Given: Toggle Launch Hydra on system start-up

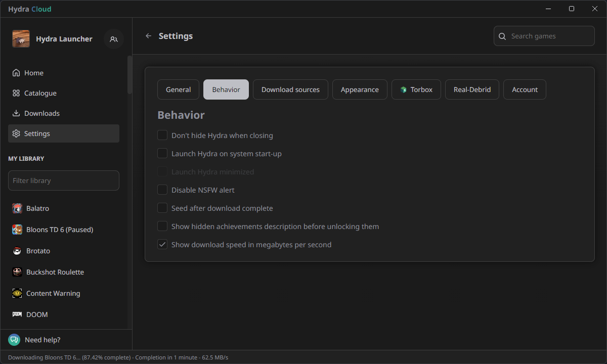Looking at the screenshot, I should coord(162,154).
